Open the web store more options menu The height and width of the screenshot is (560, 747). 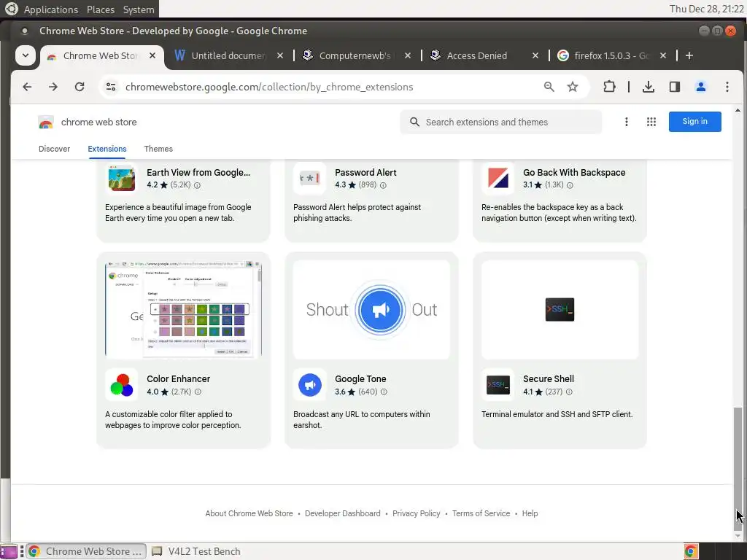pyautogui.click(x=627, y=122)
